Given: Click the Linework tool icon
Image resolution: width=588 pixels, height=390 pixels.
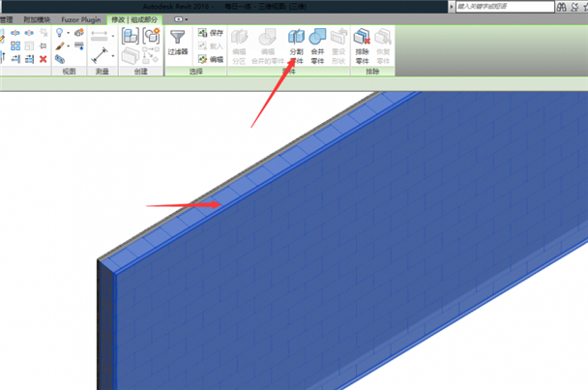Looking at the screenshot, I should click(79, 46).
